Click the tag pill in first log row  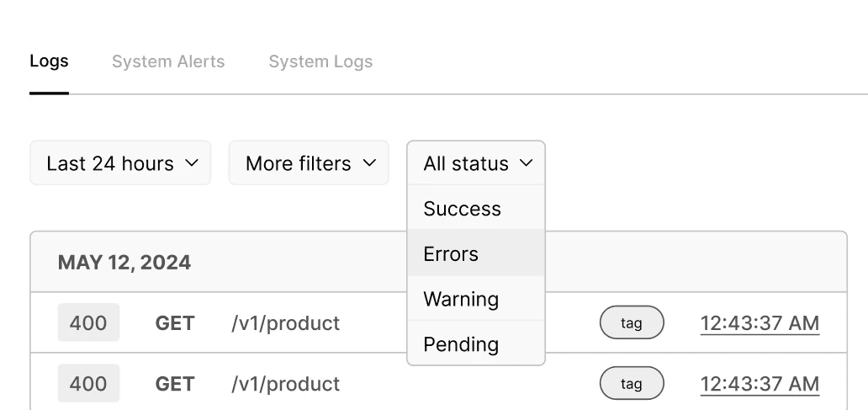click(x=632, y=322)
